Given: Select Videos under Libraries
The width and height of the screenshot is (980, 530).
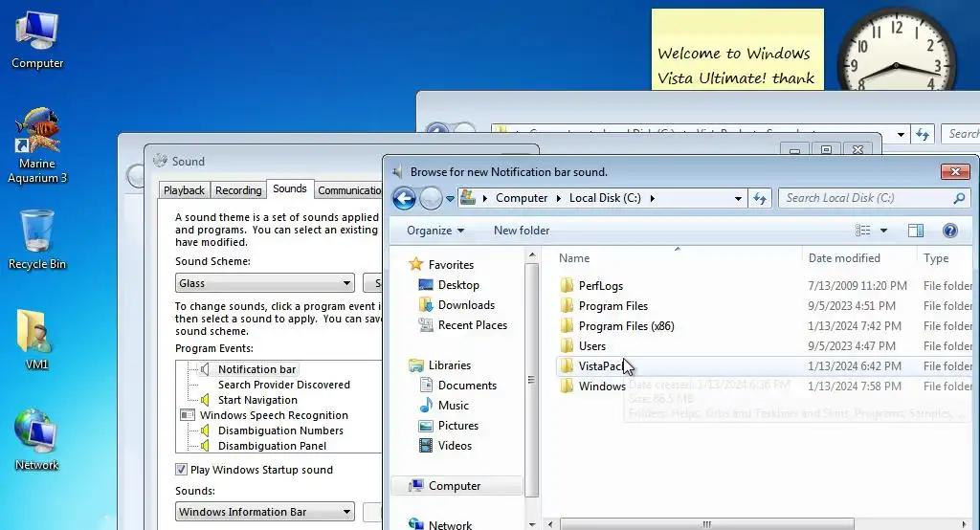Looking at the screenshot, I should pyautogui.click(x=446, y=446).
